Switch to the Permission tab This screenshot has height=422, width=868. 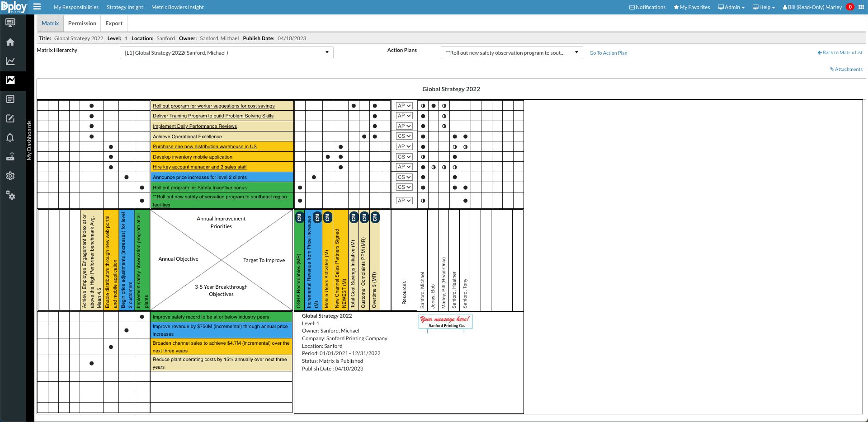[x=82, y=23]
